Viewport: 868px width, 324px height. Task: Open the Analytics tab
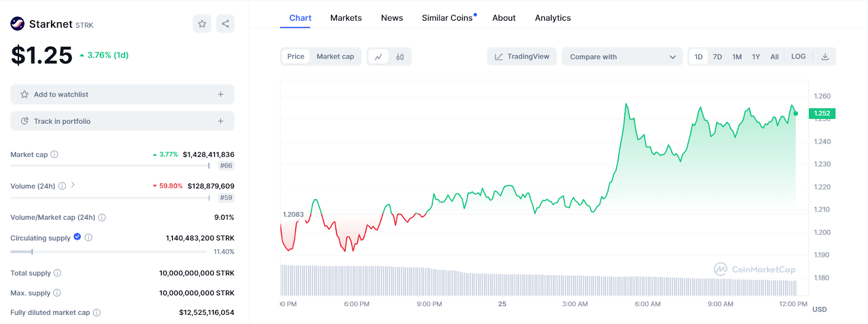[x=553, y=18]
